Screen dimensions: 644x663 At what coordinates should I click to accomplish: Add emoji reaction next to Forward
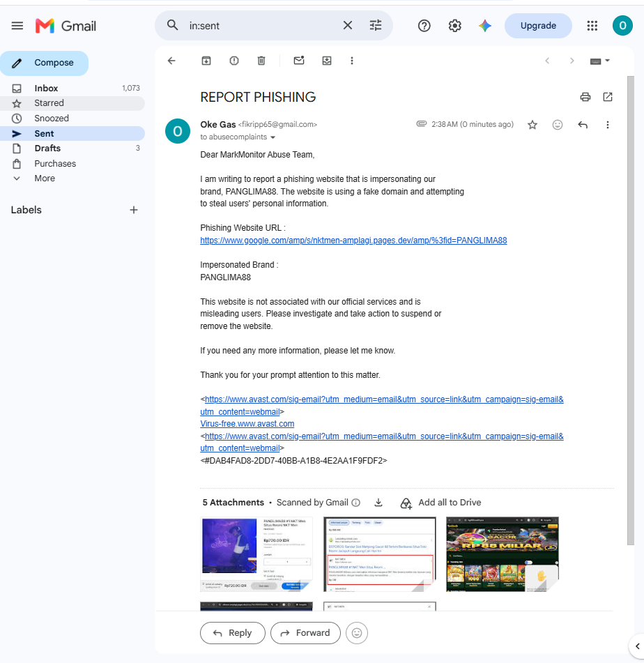click(357, 633)
